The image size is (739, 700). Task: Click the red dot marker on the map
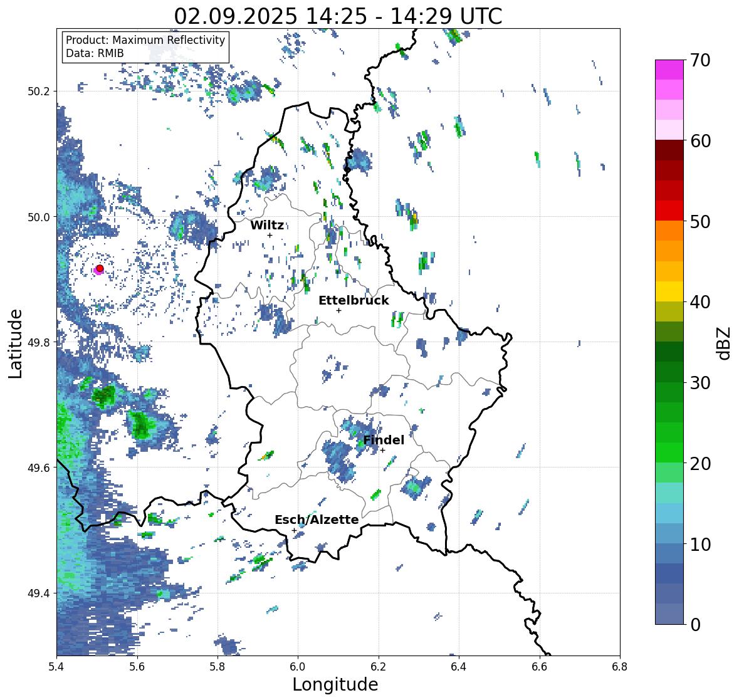pyautogui.click(x=100, y=268)
